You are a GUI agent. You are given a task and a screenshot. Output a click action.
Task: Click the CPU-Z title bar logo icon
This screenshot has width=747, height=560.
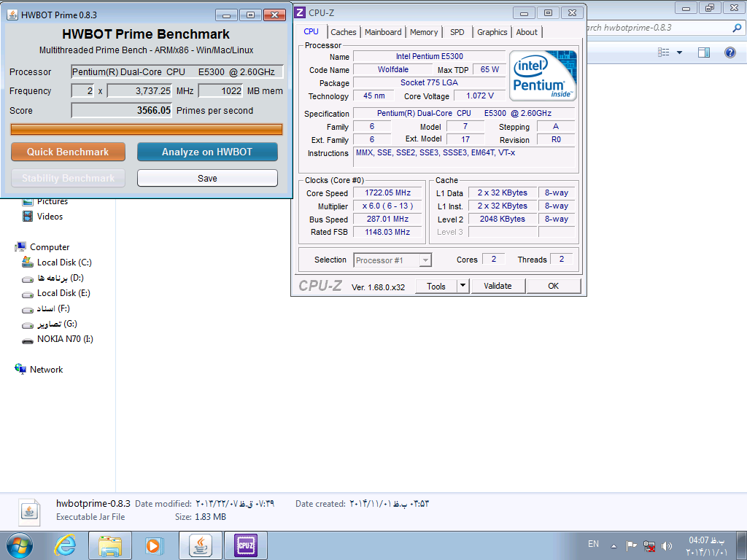300,12
